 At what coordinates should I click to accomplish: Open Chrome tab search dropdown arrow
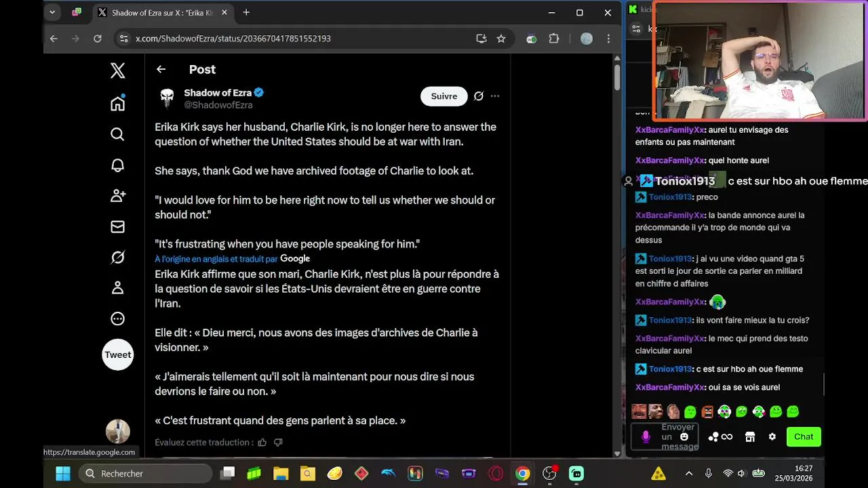point(52,12)
